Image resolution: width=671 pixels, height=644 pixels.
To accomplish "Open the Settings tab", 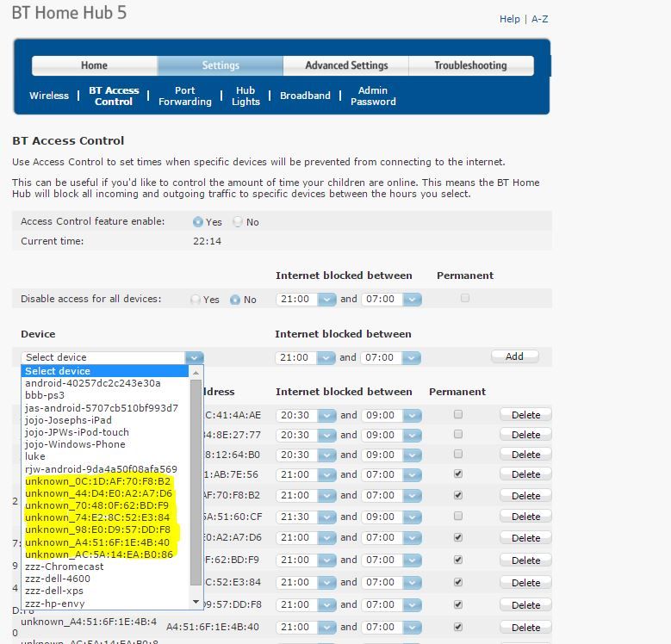I will (221, 65).
